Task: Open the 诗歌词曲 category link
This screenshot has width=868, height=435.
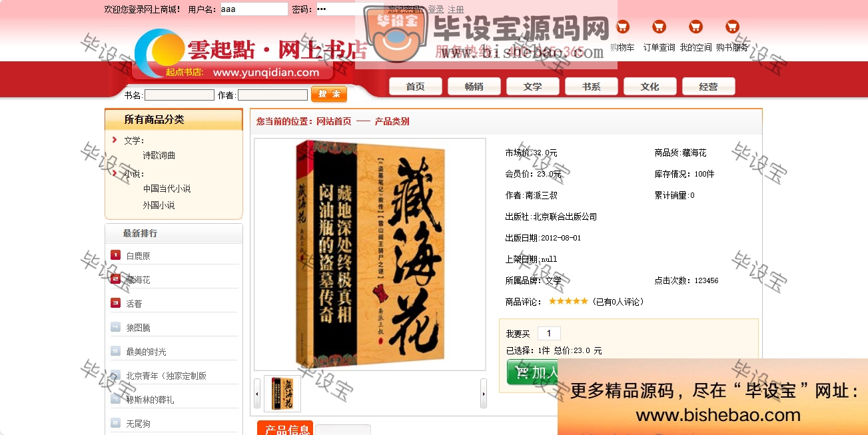Action: [159, 155]
